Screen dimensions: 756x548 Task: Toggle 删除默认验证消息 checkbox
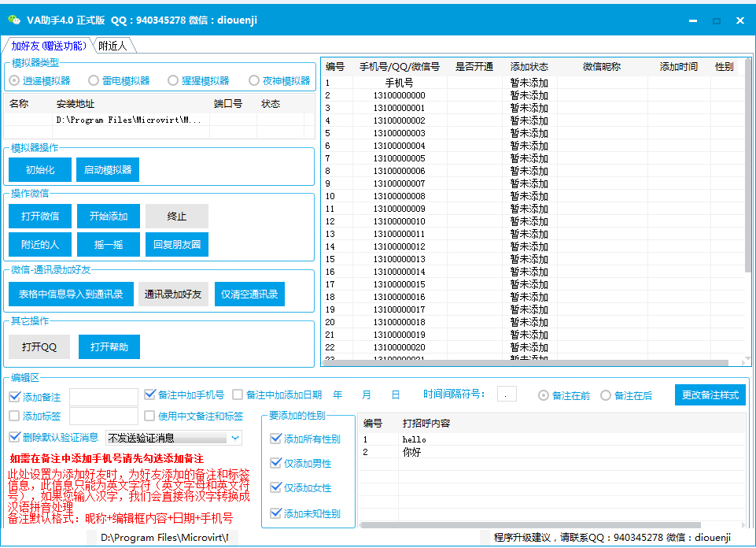click(x=54, y=437)
